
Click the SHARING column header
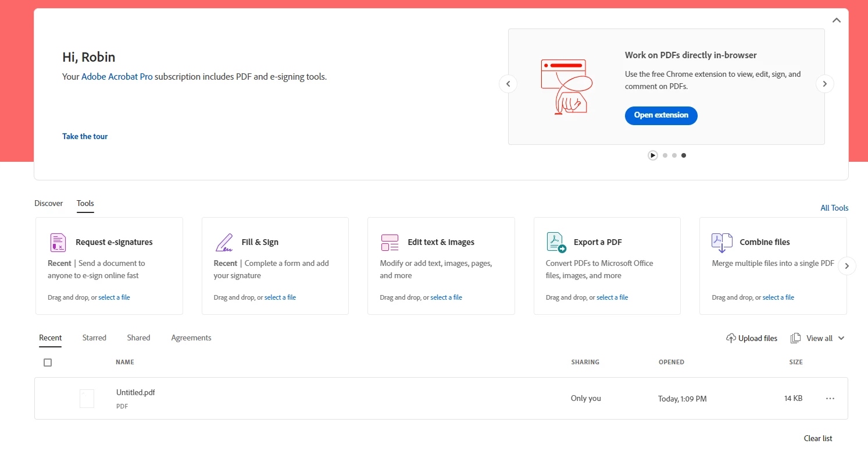pos(585,362)
